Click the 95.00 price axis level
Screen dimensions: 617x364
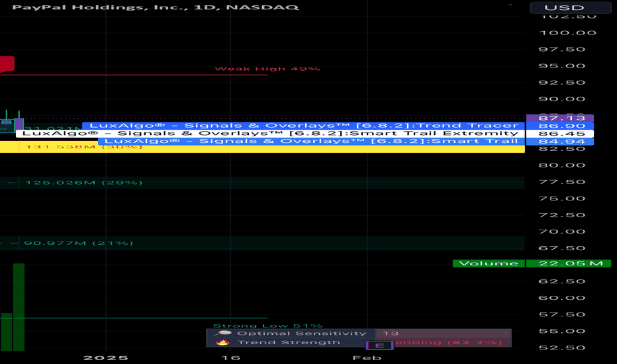(x=562, y=66)
